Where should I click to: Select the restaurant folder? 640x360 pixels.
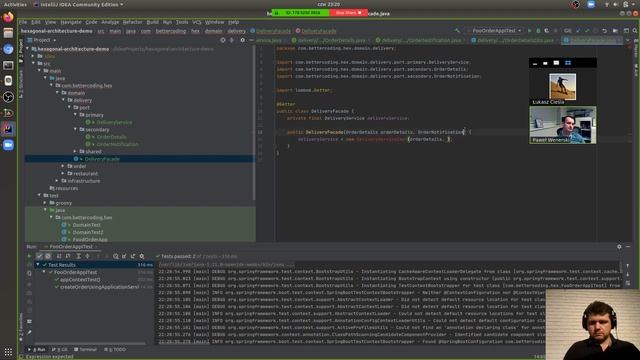point(86,173)
